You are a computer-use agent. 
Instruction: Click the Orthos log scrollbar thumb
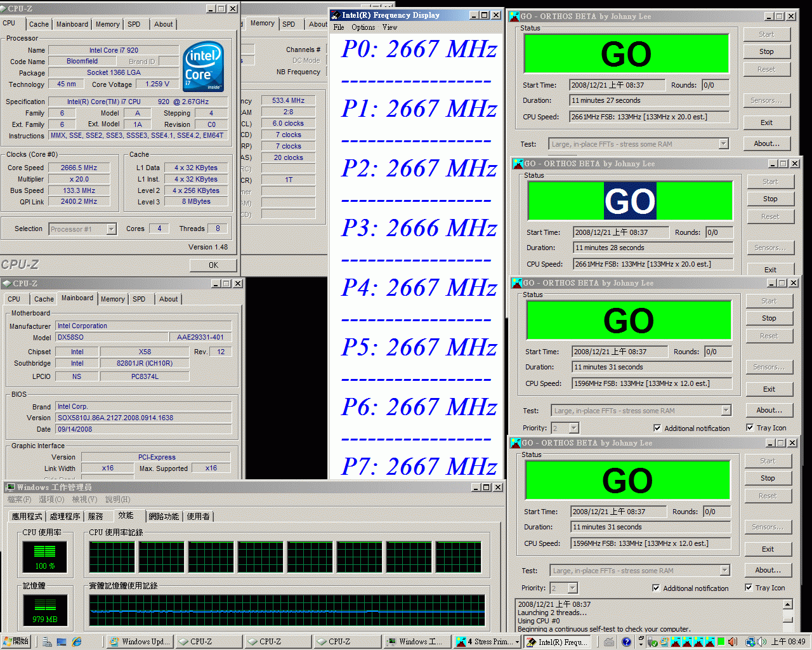pyautogui.click(x=788, y=620)
